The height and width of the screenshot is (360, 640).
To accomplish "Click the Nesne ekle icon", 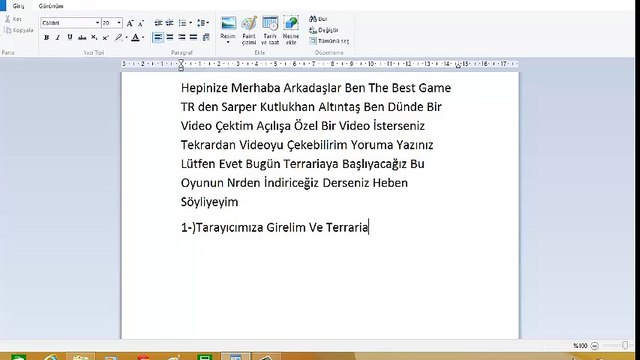I will [x=291, y=31].
